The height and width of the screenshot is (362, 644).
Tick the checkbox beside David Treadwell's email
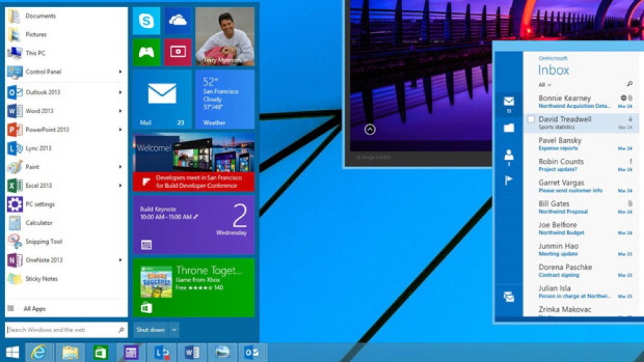[x=531, y=119]
